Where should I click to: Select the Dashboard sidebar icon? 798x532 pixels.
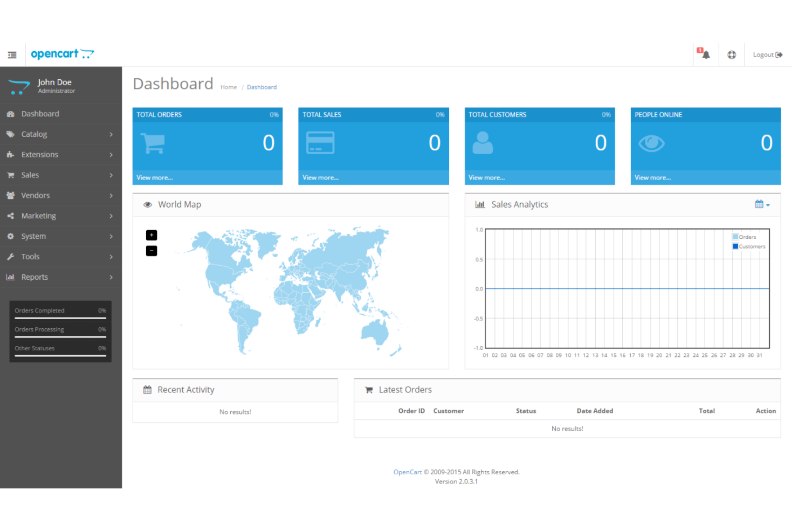pyautogui.click(x=11, y=114)
